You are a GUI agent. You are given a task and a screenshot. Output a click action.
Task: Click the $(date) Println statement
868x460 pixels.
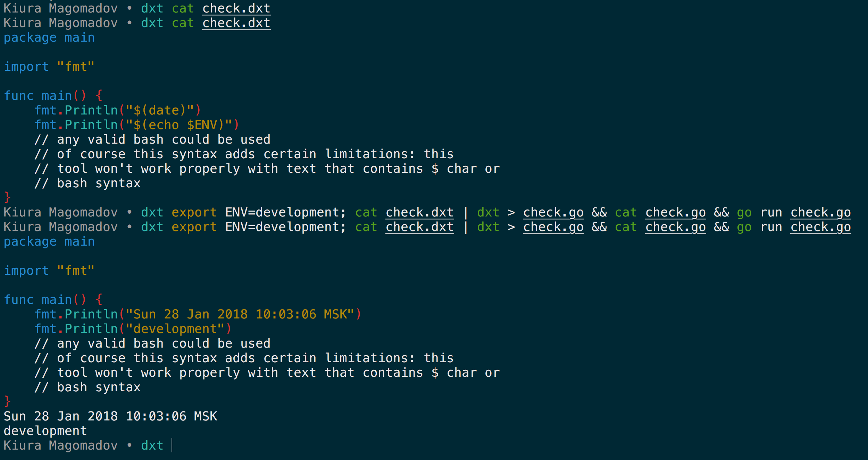click(118, 110)
